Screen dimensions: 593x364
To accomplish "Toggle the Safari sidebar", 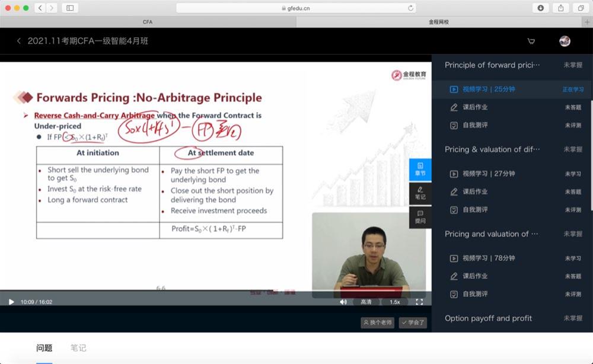I will pos(70,8).
